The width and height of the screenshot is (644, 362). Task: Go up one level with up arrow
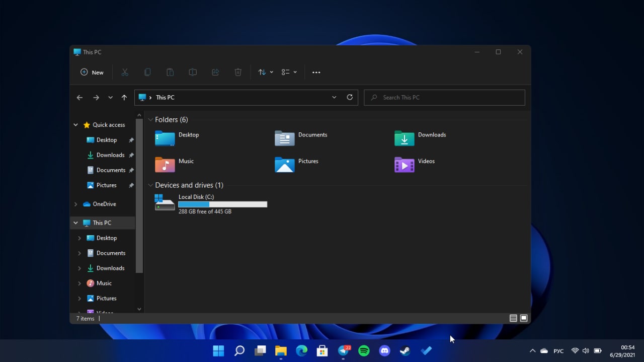[x=124, y=98]
